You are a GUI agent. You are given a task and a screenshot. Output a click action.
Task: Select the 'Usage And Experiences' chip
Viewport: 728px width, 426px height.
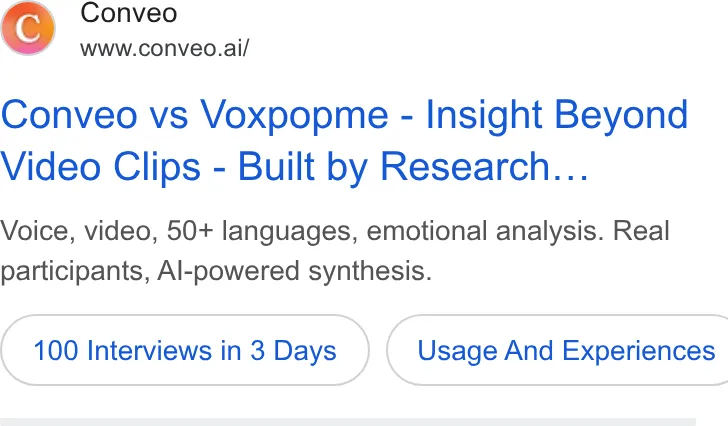click(x=557, y=350)
